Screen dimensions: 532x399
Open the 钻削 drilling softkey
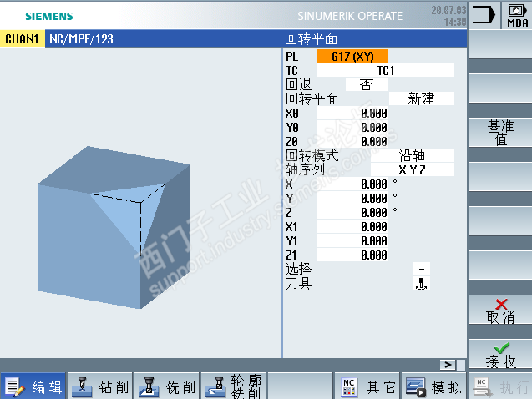pyautogui.click(x=99, y=386)
